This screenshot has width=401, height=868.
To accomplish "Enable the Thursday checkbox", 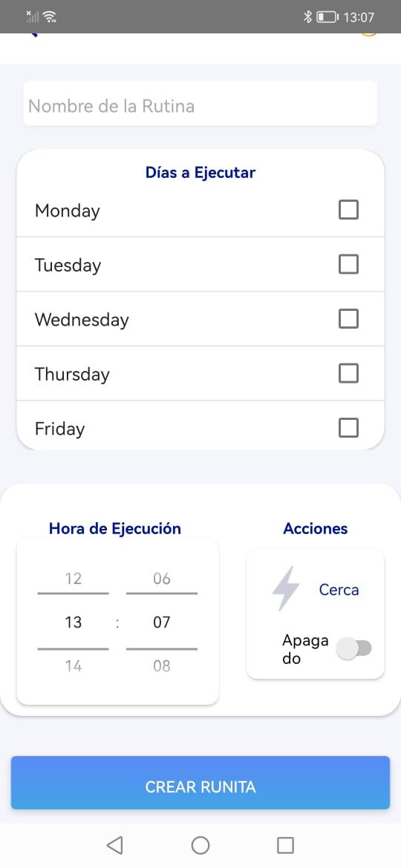I will click(x=348, y=373).
